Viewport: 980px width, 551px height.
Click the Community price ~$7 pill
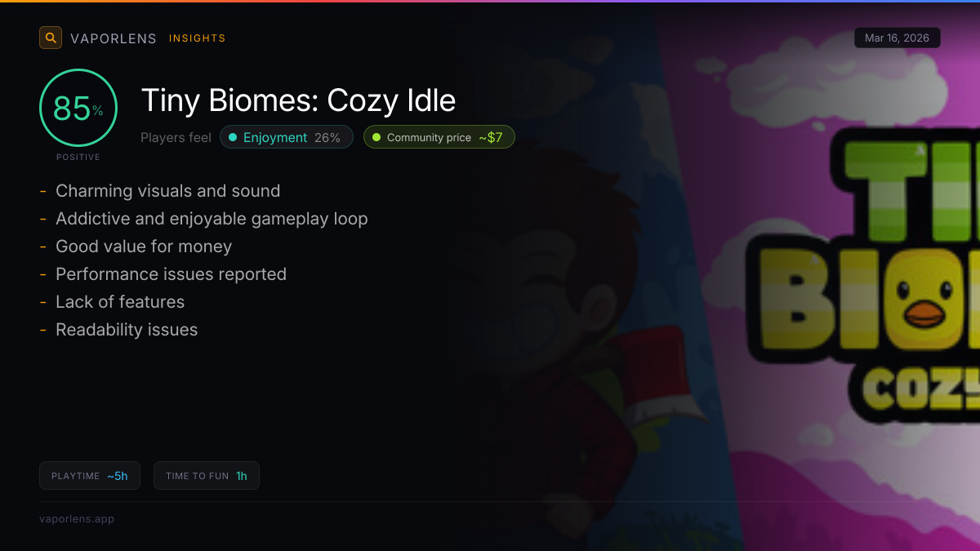tap(439, 137)
